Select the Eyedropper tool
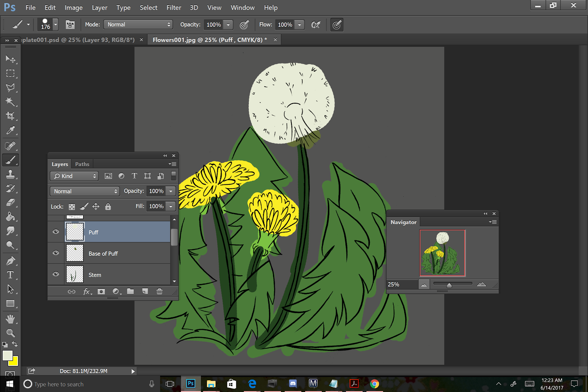This screenshot has width=588, height=392. 10,130
